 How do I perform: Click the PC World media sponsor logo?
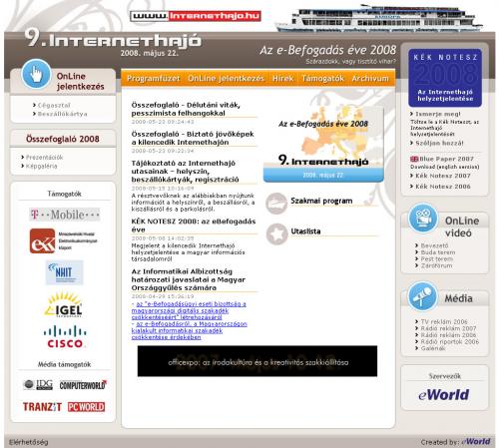86,407
